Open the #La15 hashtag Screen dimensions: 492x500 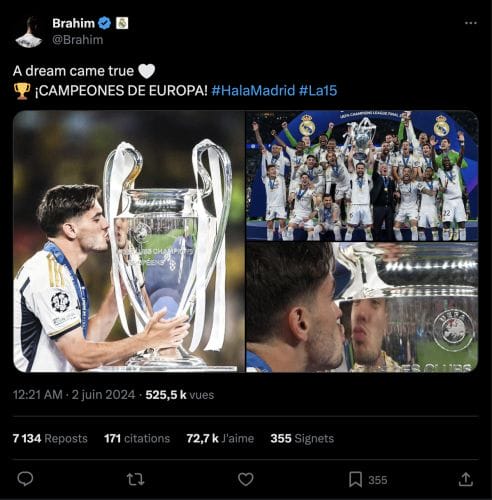tap(318, 90)
